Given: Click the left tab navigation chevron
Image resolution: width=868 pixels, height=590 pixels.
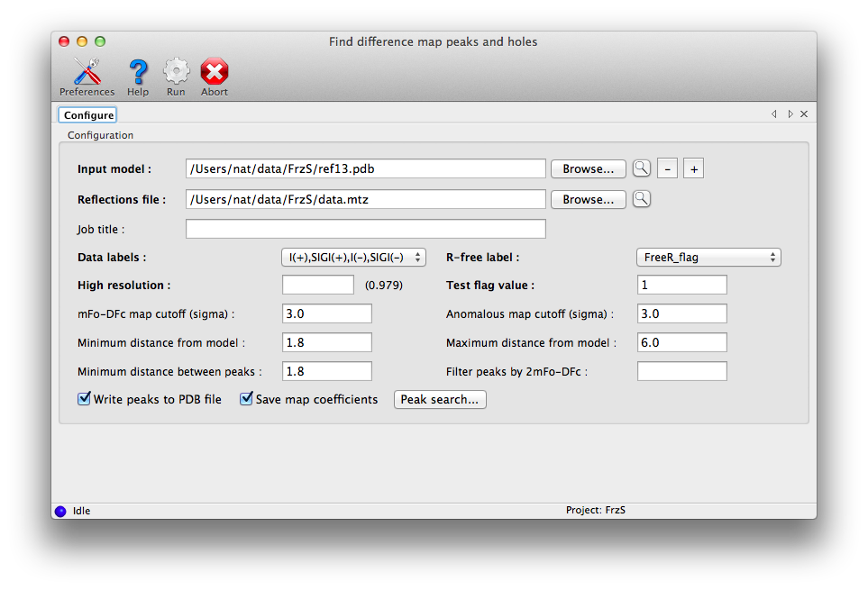Looking at the screenshot, I should pos(774,113).
